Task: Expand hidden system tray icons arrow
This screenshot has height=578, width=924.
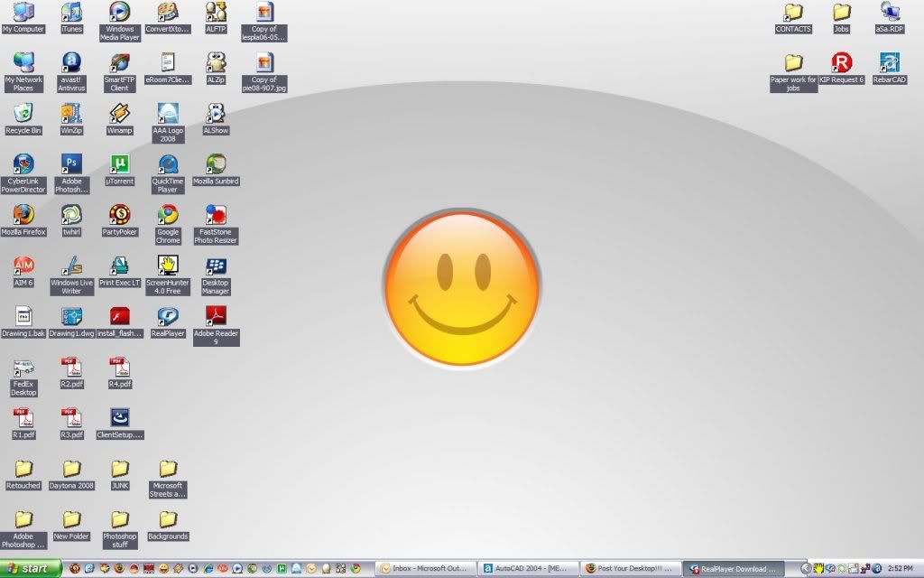Action: pyautogui.click(x=806, y=569)
